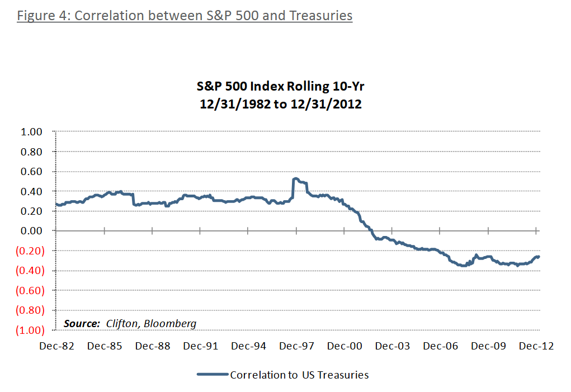571x392 pixels.
Task: Click the Dec-82 x-axis label
Action: pyautogui.click(x=56, y=346)
